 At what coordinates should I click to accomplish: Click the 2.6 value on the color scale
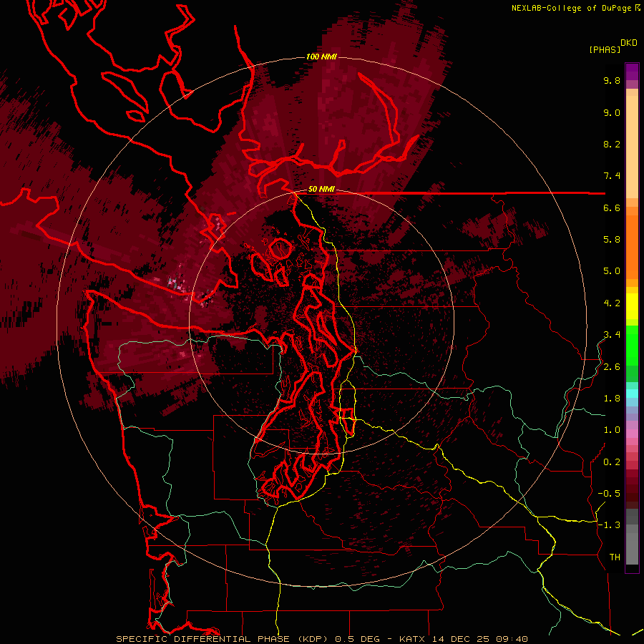coord(612,367)
